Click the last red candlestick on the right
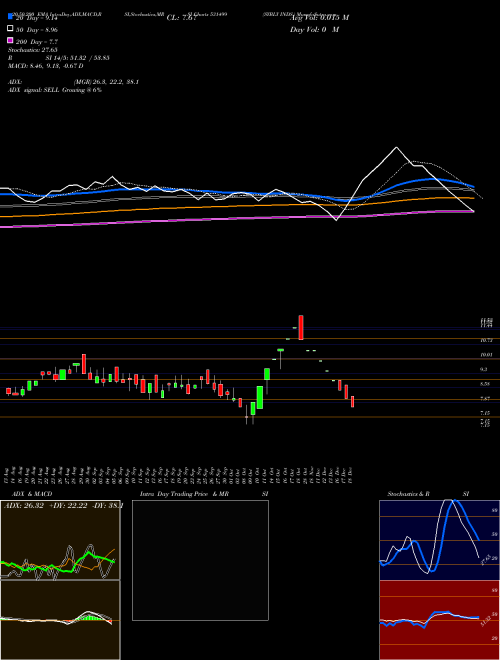This screenshot has height=660, width=500. (x=353, y=402)
